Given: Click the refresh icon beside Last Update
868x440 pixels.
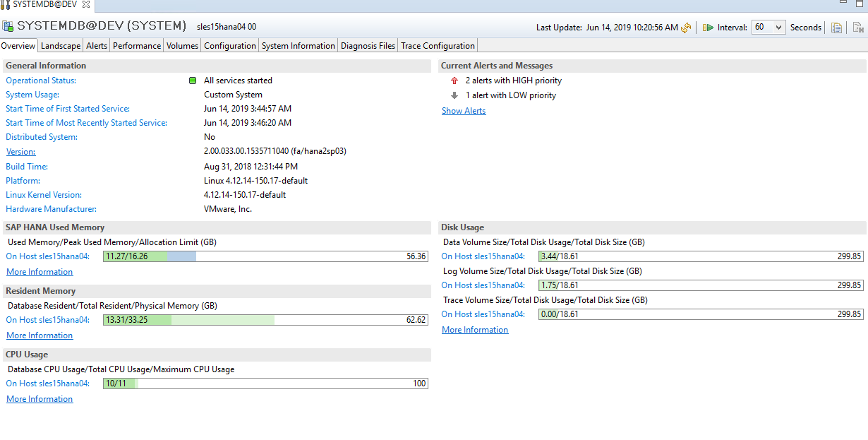Looking at the screenshot, I should tap(686, 28).
